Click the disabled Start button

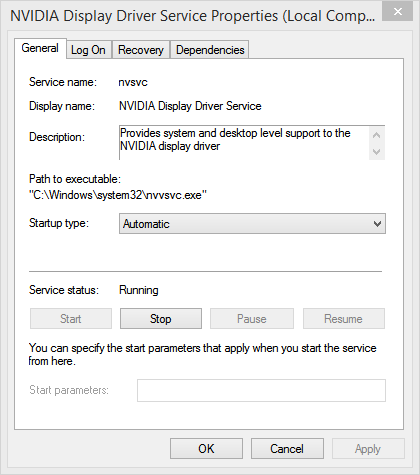tap(71, 319)
